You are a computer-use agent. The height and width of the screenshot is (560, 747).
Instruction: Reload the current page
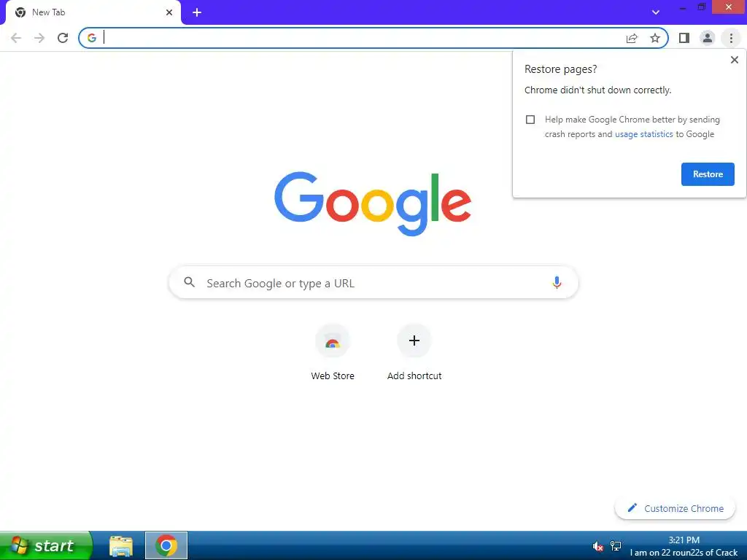pyautogui.click(x=63, y=38)
